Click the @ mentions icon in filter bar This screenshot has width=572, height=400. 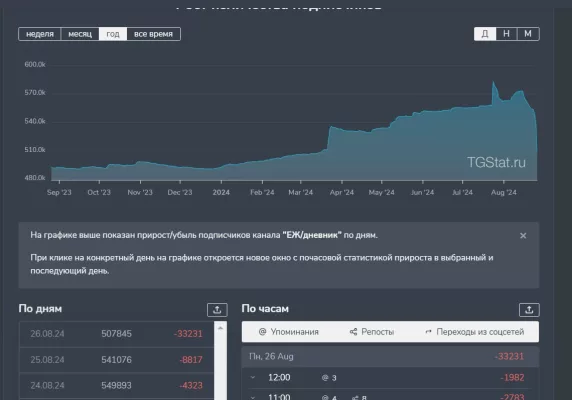(262, 332)
